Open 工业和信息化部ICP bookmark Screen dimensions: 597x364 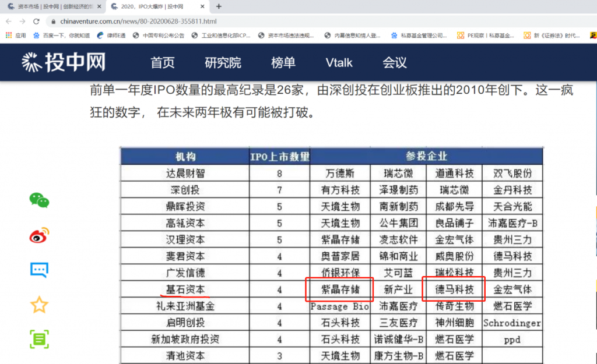pyautogui.click(x=221, y=36)
